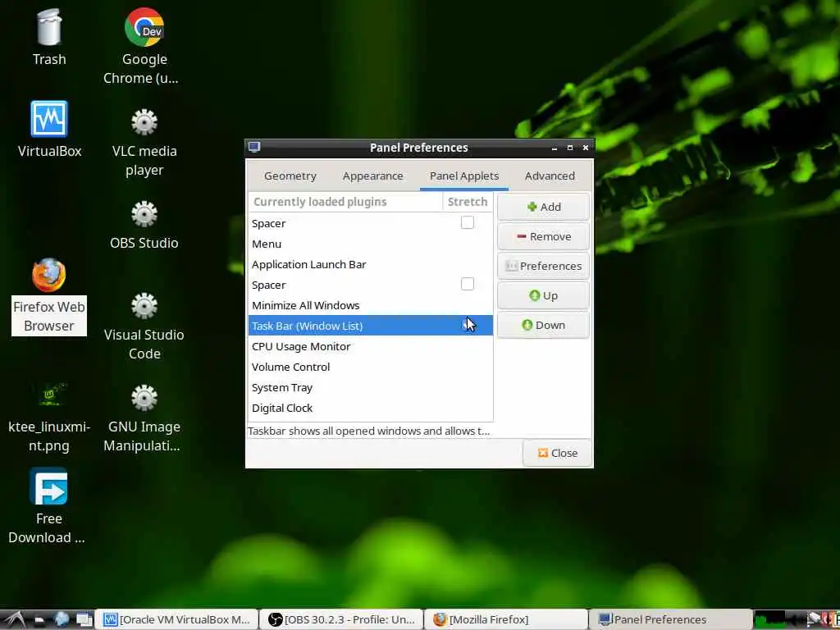840x630 pixels.
Task: Select the first Spacer plugin row
Action: 370,223
